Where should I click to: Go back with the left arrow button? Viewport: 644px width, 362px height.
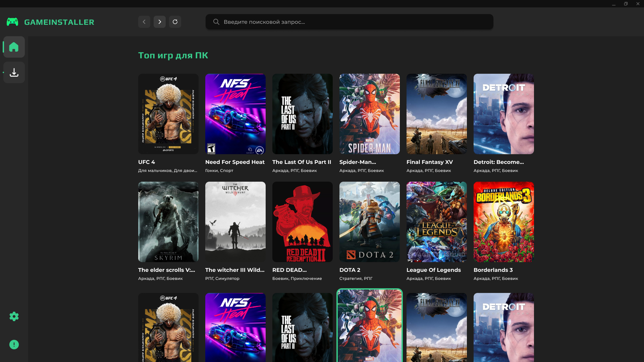pyautogui.click(x=144, y=22)
